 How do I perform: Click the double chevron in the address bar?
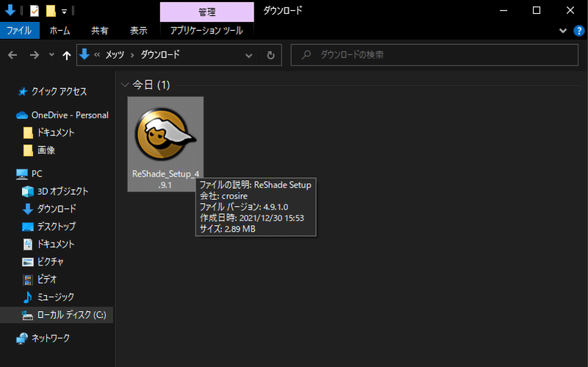97,54
